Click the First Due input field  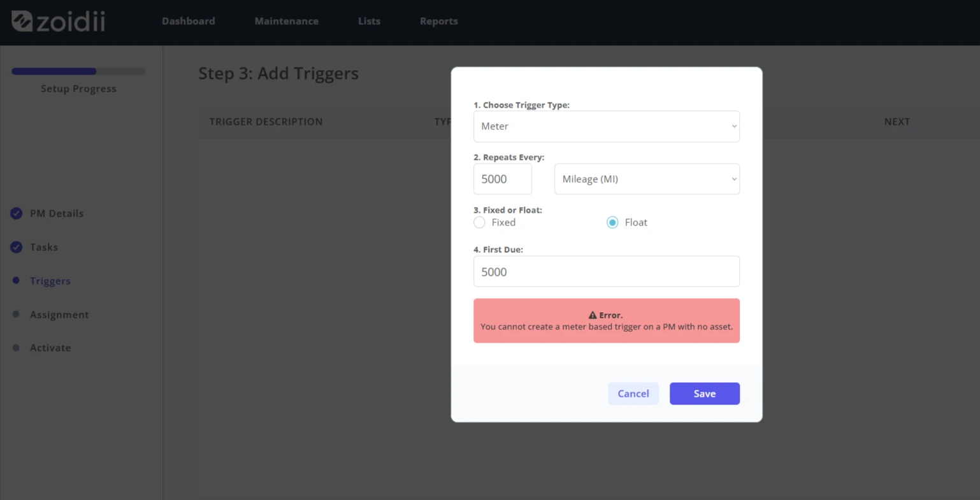607,271
